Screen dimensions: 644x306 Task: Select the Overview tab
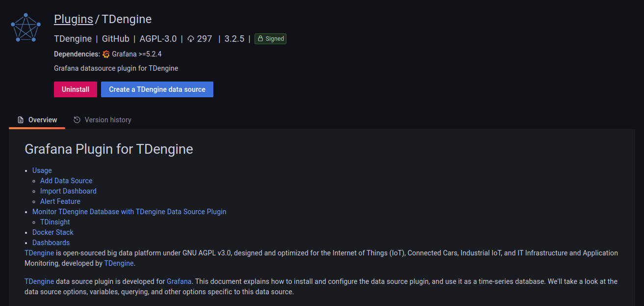37,120
